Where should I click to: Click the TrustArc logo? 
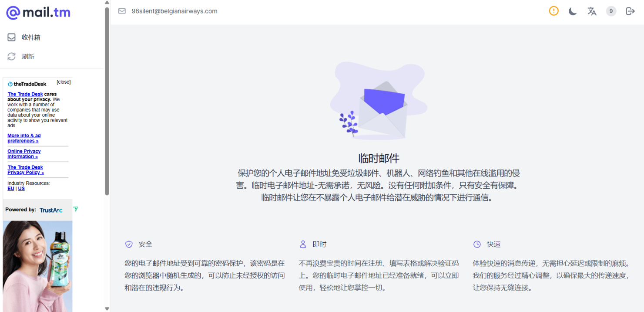tap(51, 210)
